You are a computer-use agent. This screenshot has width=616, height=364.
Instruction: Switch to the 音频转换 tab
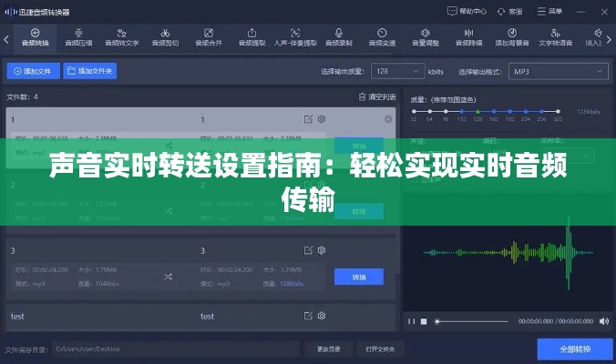coord(36,36)
